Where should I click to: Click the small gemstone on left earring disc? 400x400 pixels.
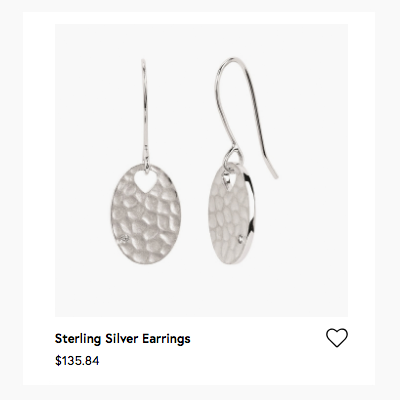point(125,238)
